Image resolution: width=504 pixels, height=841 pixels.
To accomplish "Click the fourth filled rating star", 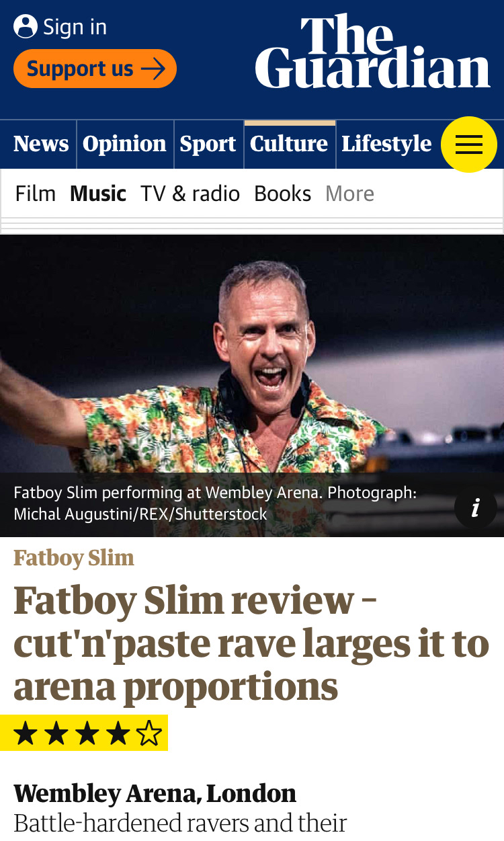I will (x=118, y=733).
